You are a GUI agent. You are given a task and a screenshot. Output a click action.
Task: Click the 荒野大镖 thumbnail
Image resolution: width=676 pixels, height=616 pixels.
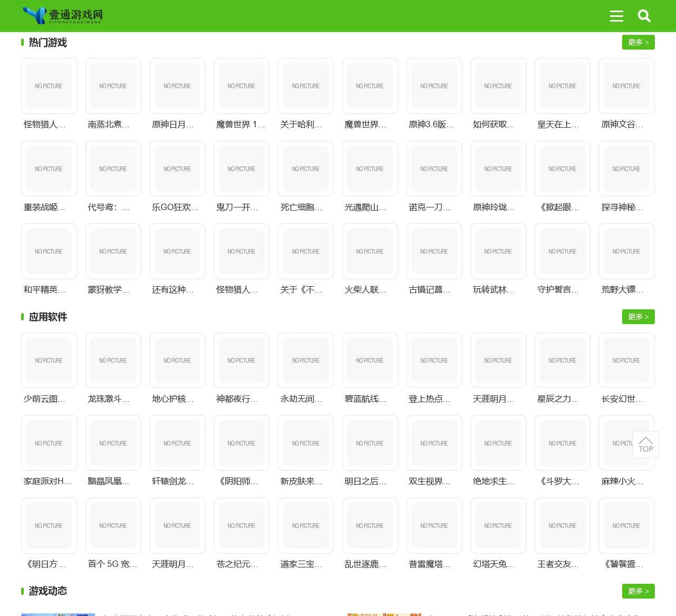626,251
